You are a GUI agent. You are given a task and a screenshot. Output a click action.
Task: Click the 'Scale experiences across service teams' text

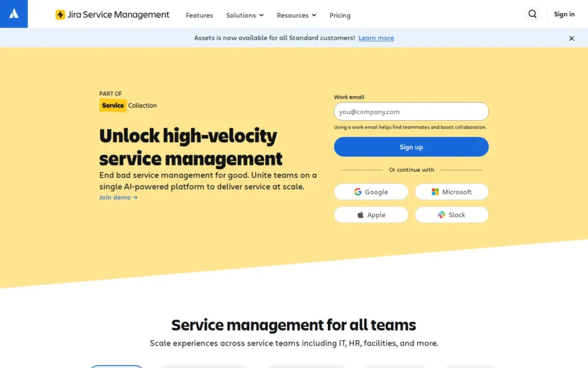(294, 343)
